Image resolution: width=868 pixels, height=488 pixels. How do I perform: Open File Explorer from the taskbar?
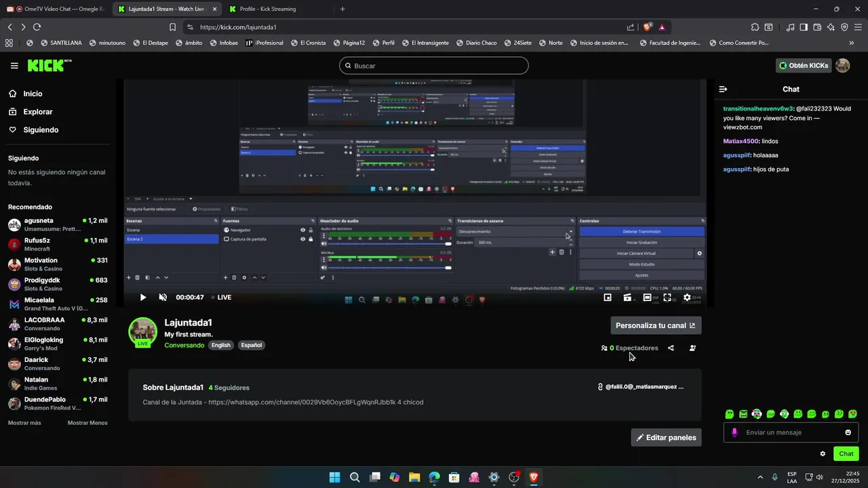tap(414, 477)
